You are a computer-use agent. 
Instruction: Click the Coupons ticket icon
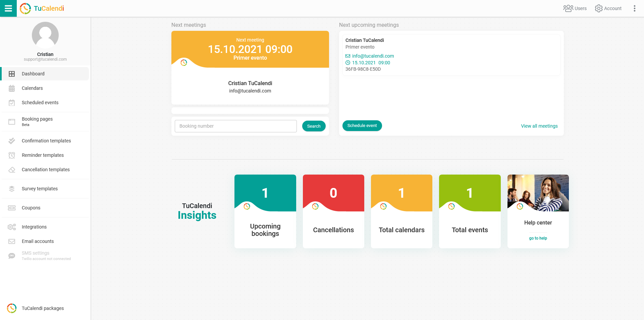(x=12, y=208)
